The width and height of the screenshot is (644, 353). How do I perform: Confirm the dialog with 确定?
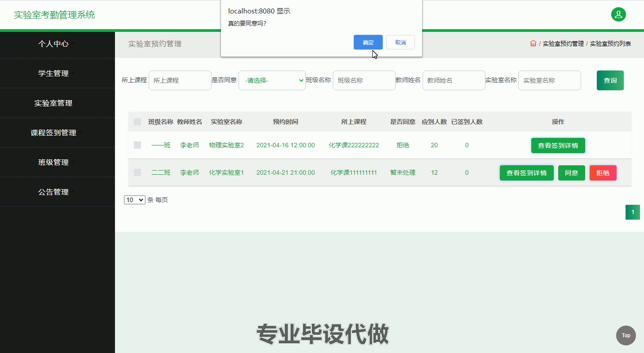[x=368, y=42]
